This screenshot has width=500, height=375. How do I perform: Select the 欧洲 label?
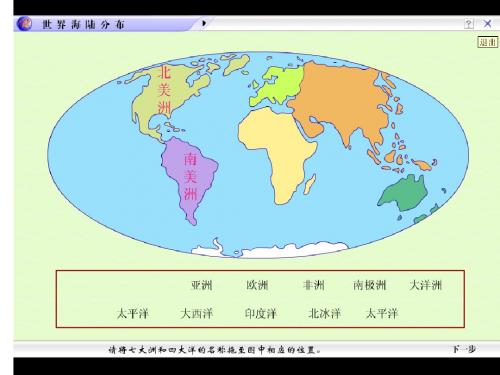click(257, 285)
